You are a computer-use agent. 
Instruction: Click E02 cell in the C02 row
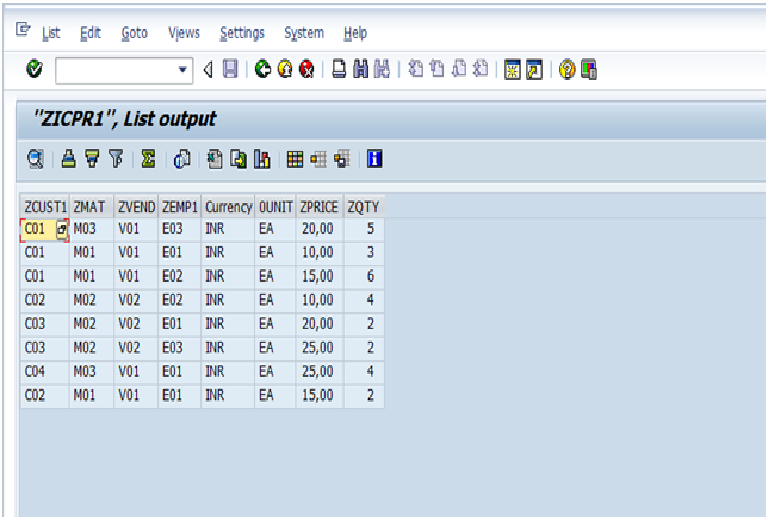point(179,300)
